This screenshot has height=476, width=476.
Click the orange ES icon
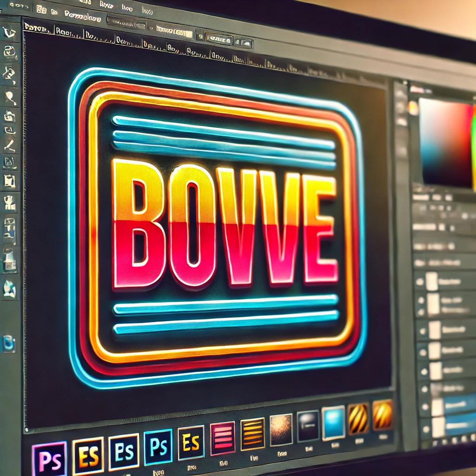88,456
